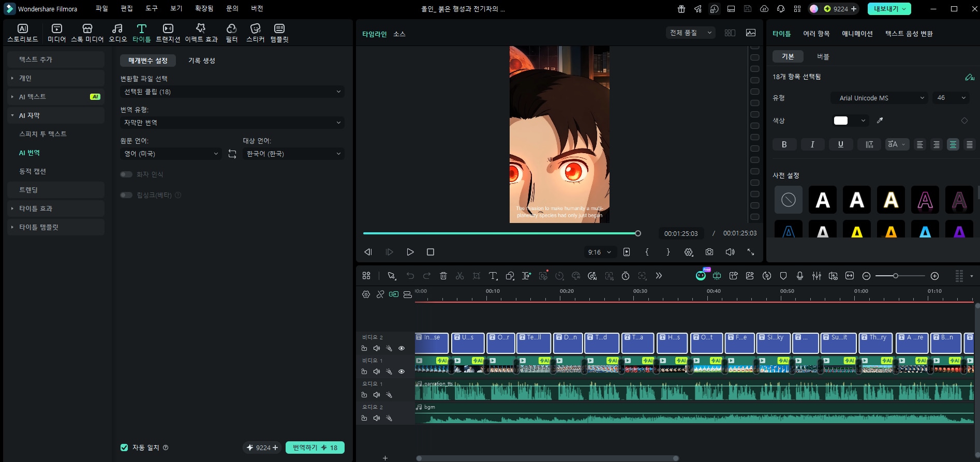
Task: Select the text tool in timeline toolbar
Action: tap(493, 276)
